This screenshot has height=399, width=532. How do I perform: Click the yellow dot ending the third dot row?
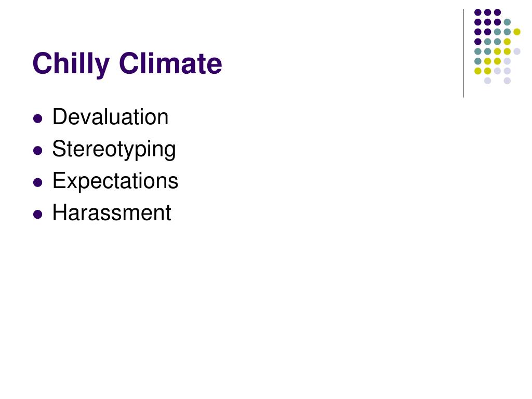tap(517, 32)
